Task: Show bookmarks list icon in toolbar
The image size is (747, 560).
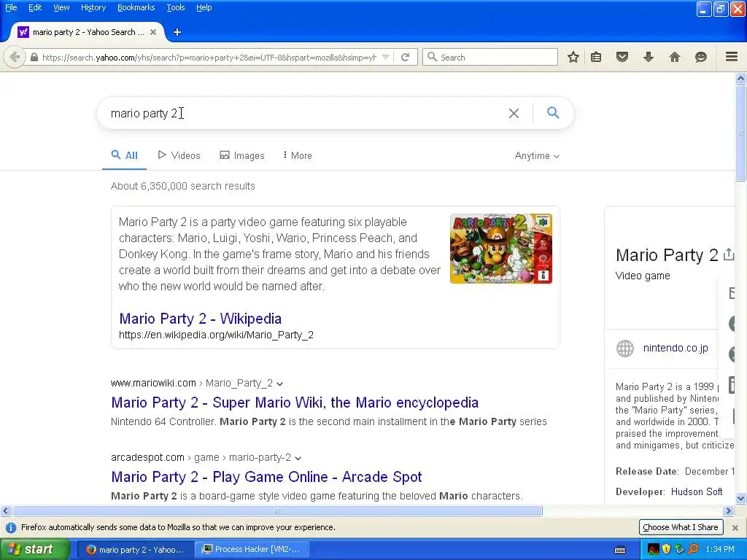Action: pos(596,57)
